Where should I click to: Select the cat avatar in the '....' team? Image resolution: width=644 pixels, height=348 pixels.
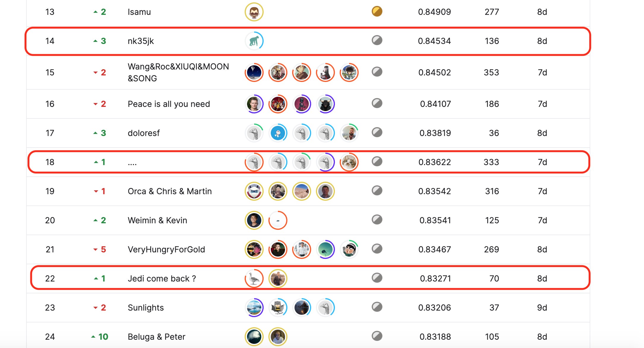click(x=349, y=162)
